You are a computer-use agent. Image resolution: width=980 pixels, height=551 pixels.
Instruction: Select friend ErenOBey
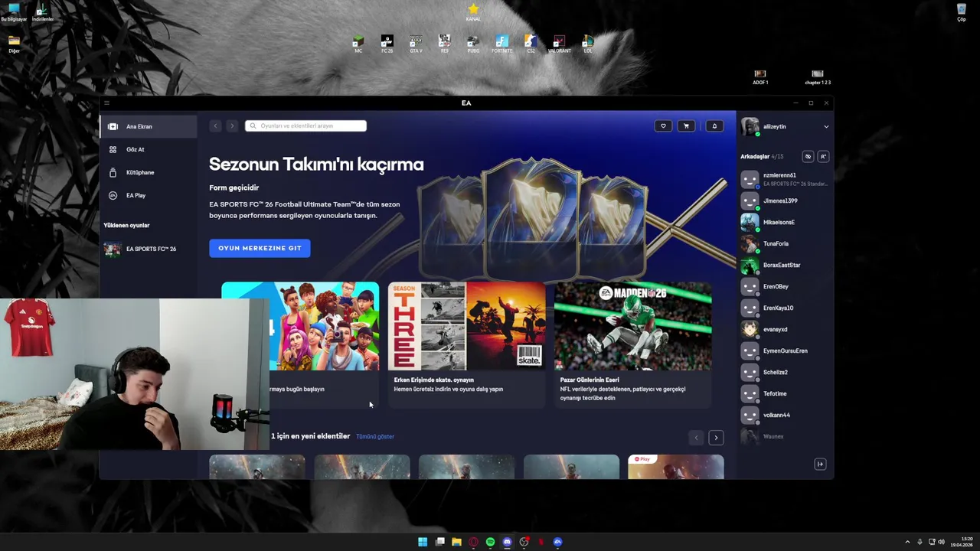click(784, 286)
